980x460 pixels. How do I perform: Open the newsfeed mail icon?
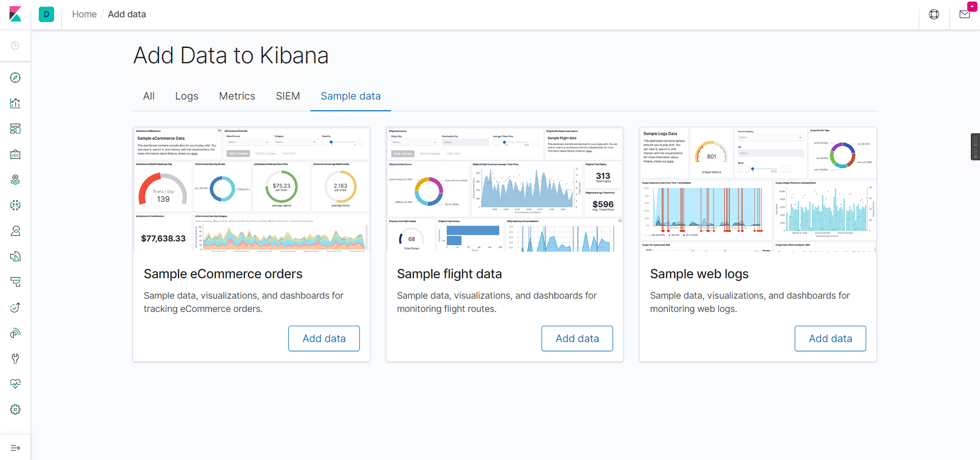pos(965,14)
